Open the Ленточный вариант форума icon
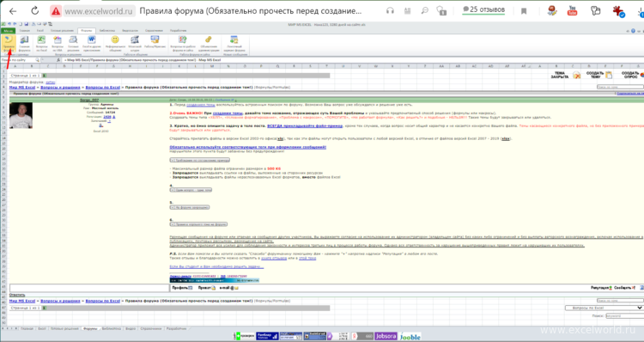 pyautogui.click(x=234, y=44)
